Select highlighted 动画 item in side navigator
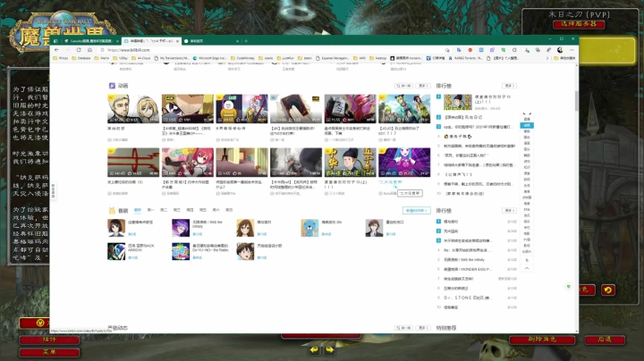 527,125
